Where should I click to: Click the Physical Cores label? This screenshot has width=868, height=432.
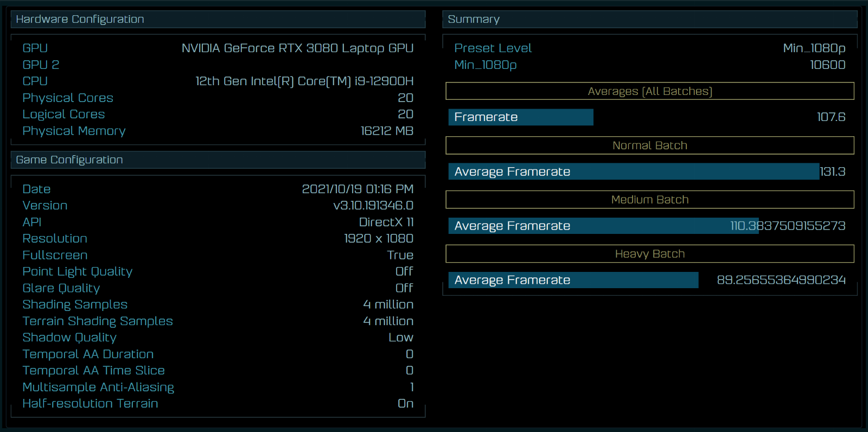(68, 98)
